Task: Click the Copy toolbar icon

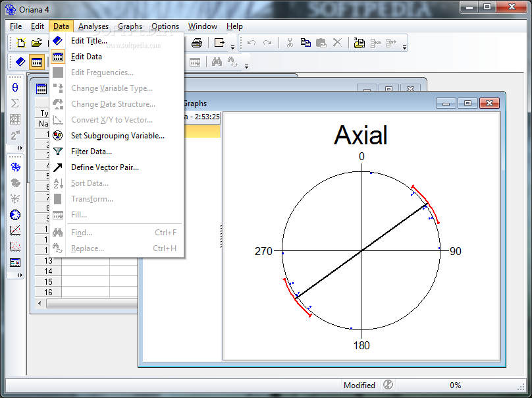Action: tap(306, 43)
